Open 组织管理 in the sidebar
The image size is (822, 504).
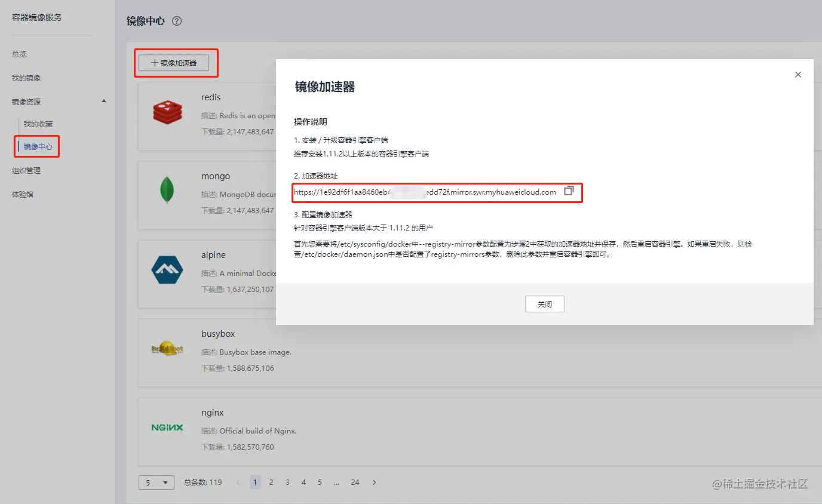point(26,171)
